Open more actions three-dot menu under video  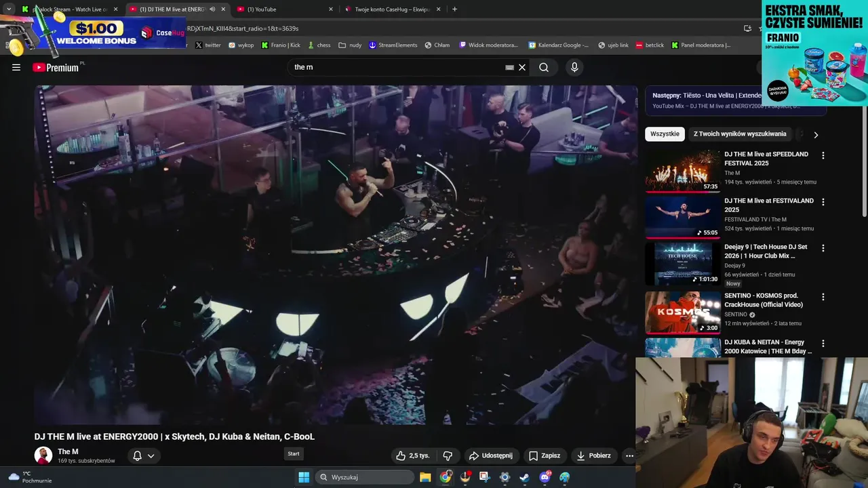[x=629, y=455]
